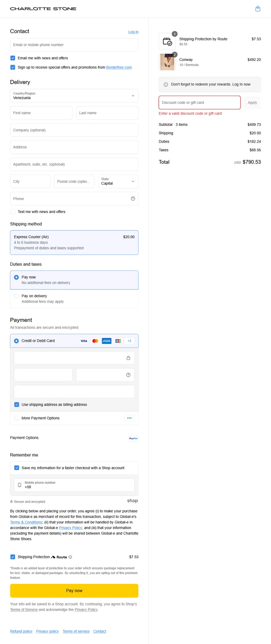Image resolution: width=271 pixels, height=644 pixels.
Task: Select the More Payment Options radio
Action: point(16,418)
